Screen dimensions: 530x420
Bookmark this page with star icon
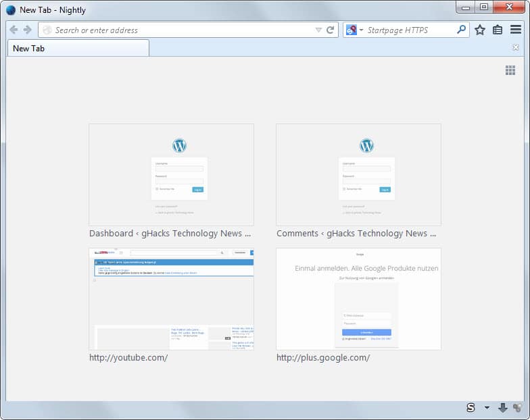pyautogui.click(x=480, y=30)
